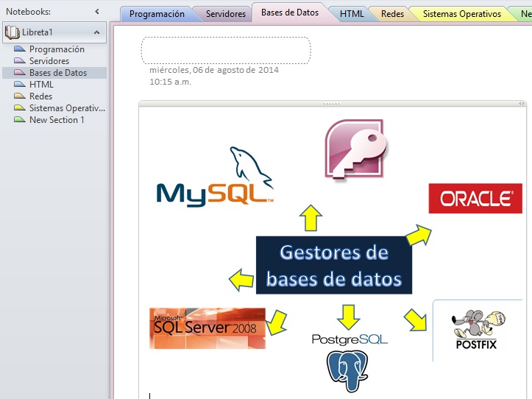
Task: Select the Microsoft Access key logo image
Action: [x=355, y=149]
